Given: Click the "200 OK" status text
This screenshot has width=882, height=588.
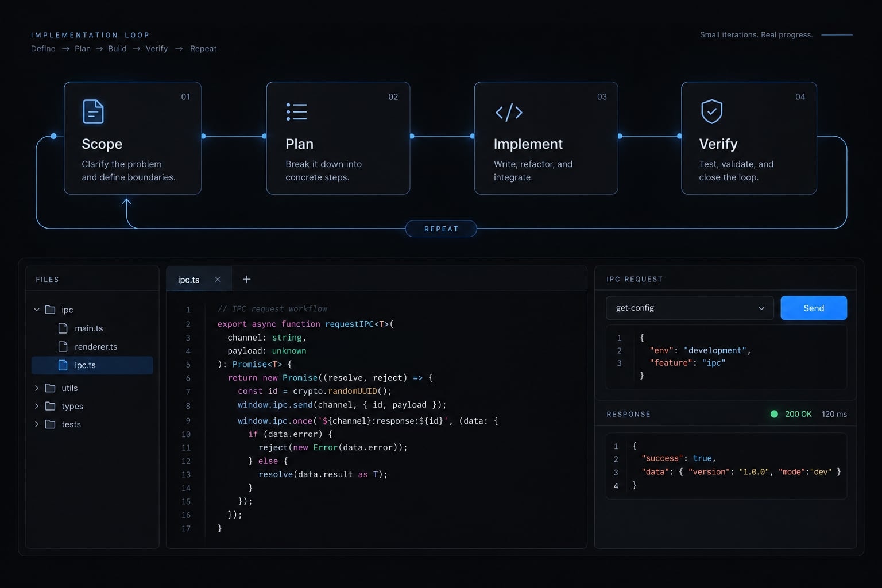Looking at the screenshot, I should coord(798,414).
